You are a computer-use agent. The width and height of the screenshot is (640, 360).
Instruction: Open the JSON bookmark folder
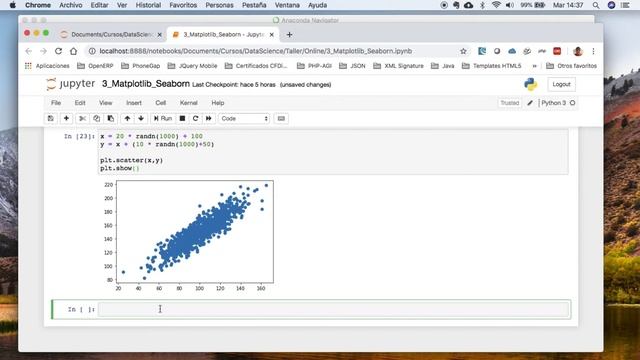[x=352, y=66]
